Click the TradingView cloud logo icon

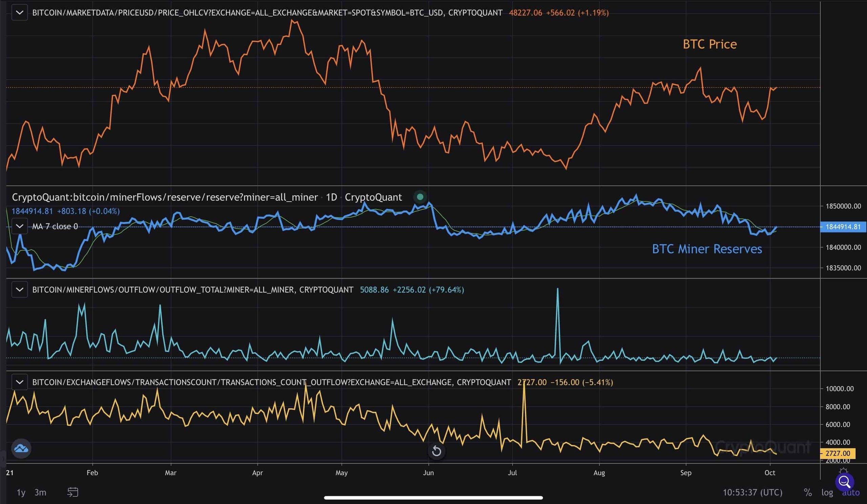click(x=21, y=448)
